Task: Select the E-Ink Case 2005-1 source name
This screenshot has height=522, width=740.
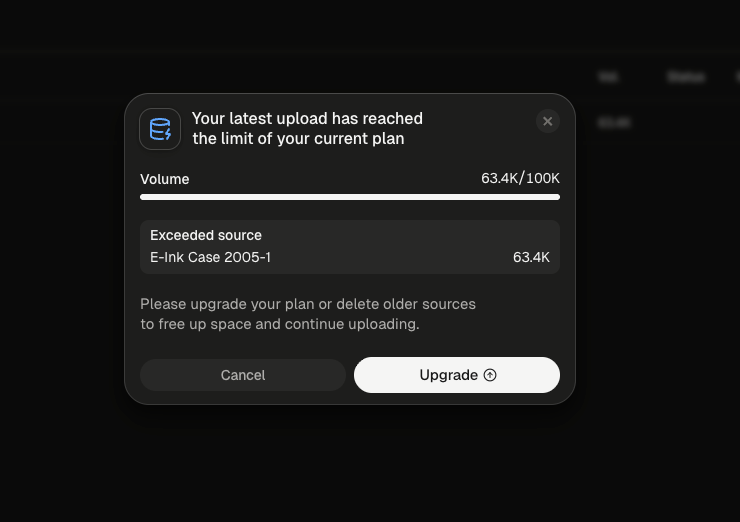Action: [210, 257]
